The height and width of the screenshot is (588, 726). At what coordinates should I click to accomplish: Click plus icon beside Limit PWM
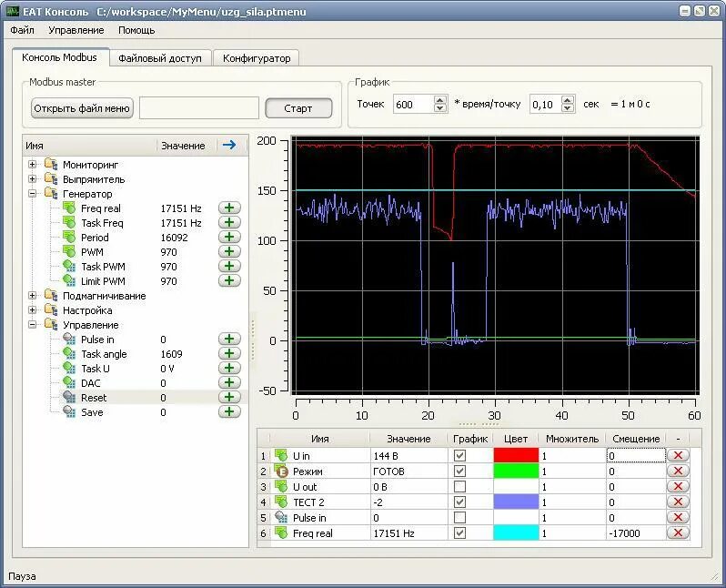(229, 280)
